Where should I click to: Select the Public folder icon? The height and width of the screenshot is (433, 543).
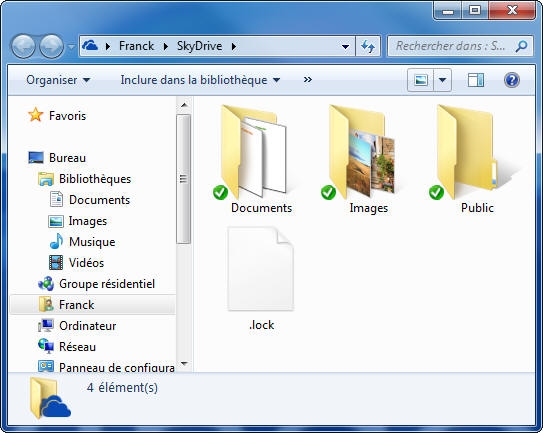tap(466, 152)
